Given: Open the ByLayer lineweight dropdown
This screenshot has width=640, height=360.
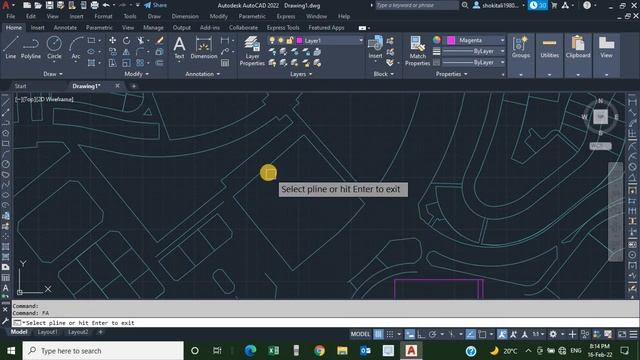Looking at the screenshot, I should [502, 51].
